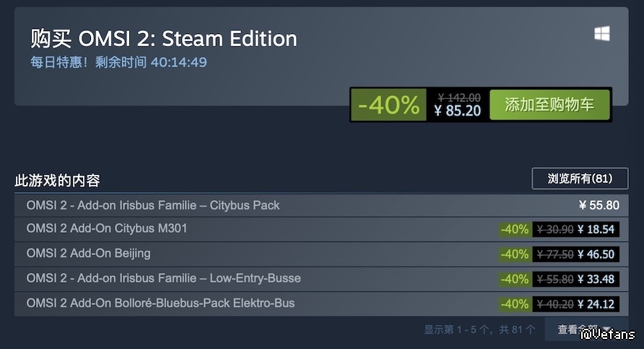Click the 每日特惠 countdown timer text
The height and width of the screenshot is (349, 644).
118,62
